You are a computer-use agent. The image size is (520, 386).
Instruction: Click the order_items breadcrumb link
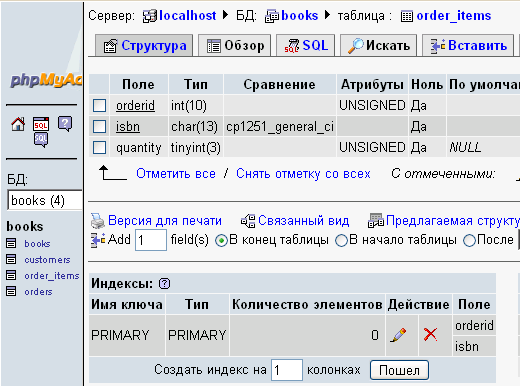454,16
